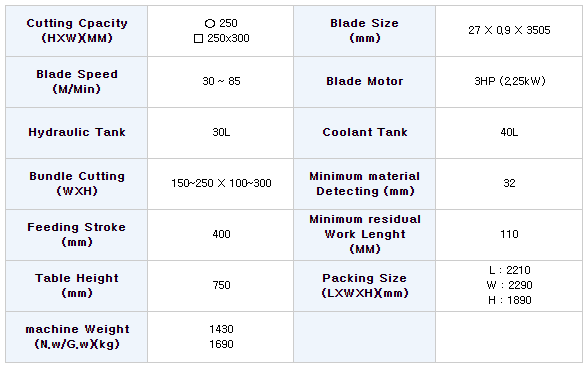Click the 40L coolant tank value
This screenshot has height=367, width=586.
tap(509, 132)
